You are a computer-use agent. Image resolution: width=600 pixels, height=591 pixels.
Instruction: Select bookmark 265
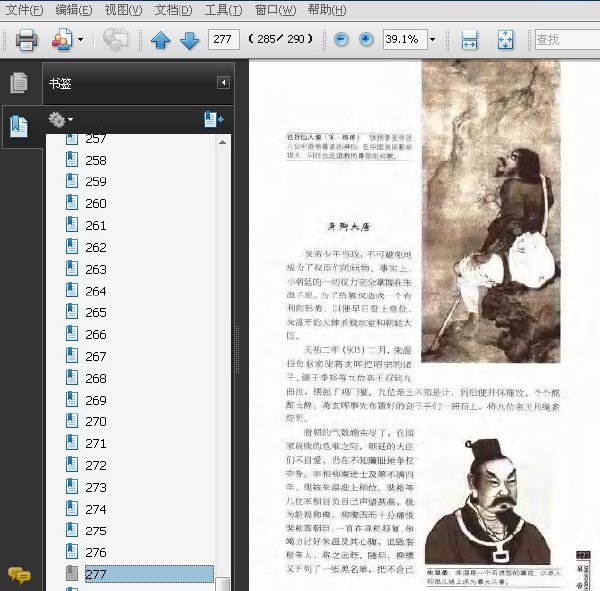pos(96,312)
